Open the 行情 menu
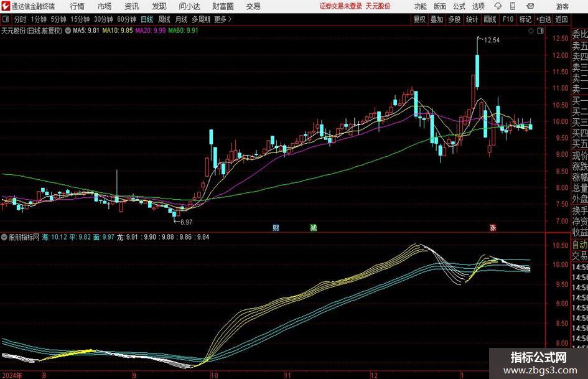 click(77, 6)
